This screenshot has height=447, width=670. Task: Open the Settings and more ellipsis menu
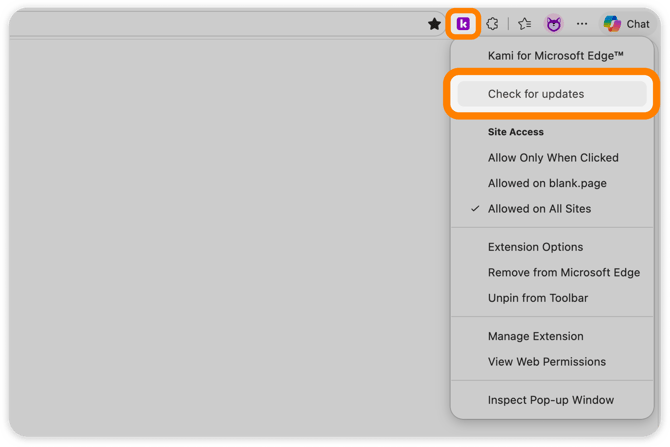[582, 24]
